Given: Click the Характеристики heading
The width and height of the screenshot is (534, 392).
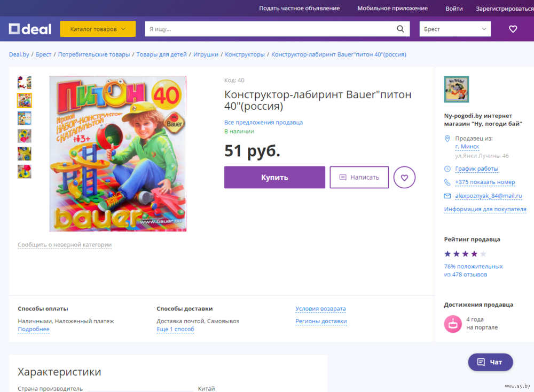Looking at the screenshot, I should tap(59, 372).
